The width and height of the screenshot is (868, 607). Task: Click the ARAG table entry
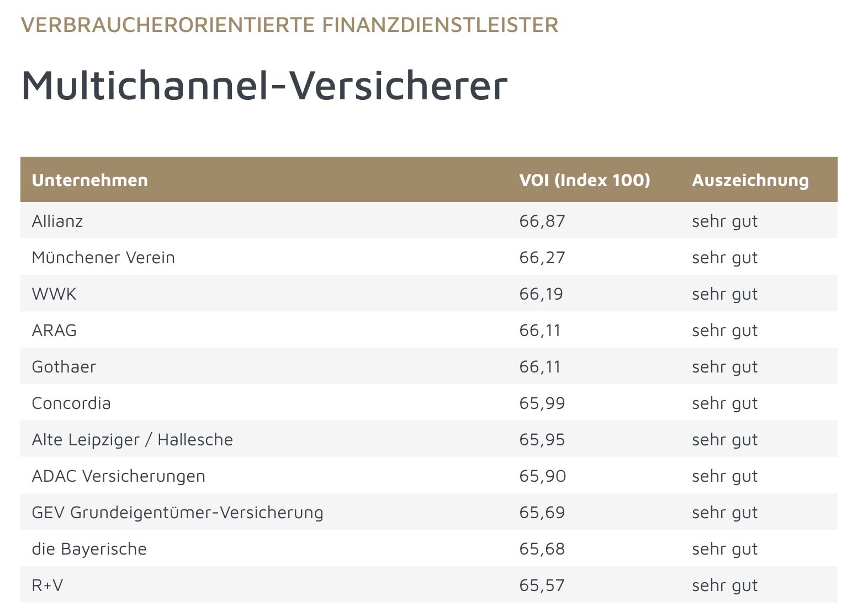click(54, 331)
